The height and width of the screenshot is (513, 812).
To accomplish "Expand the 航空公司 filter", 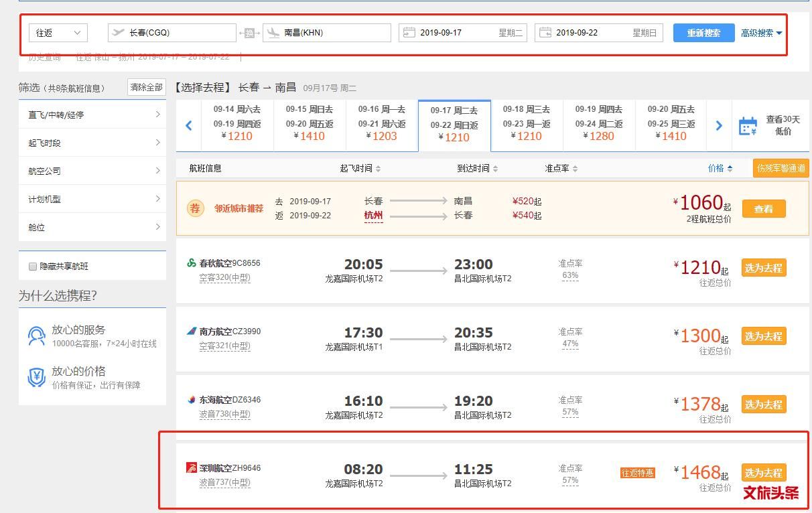I will [92, 171].
